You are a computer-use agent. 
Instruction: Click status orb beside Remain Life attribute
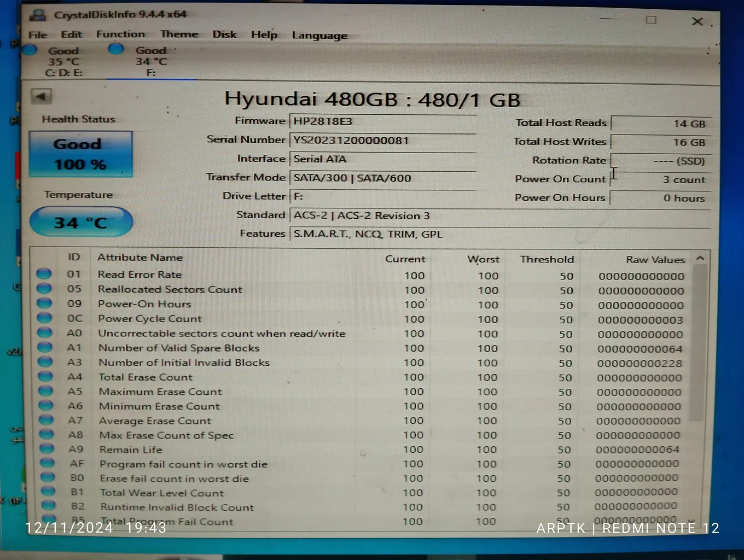(x=47, y=449)
